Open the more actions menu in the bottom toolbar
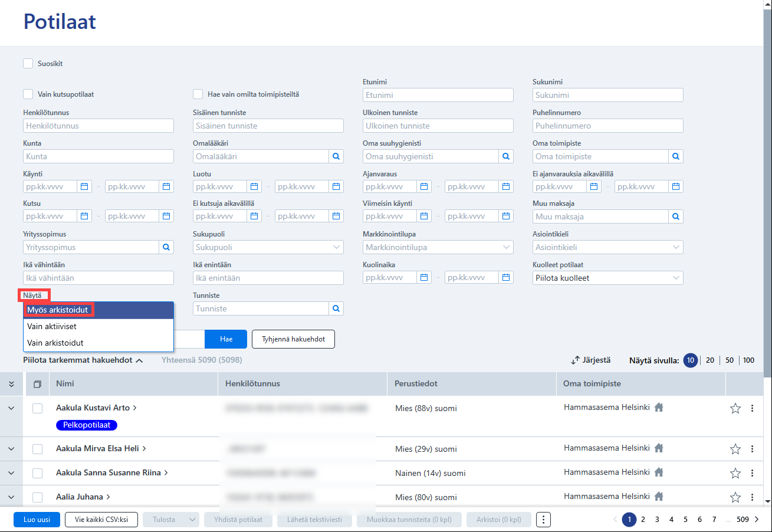 coord(543,520)
